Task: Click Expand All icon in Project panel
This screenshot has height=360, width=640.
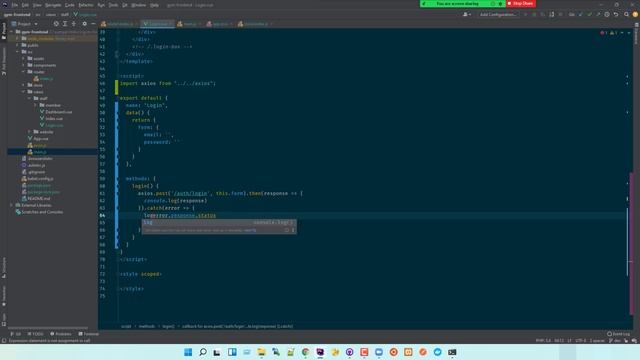Action: tap(65, 24)
